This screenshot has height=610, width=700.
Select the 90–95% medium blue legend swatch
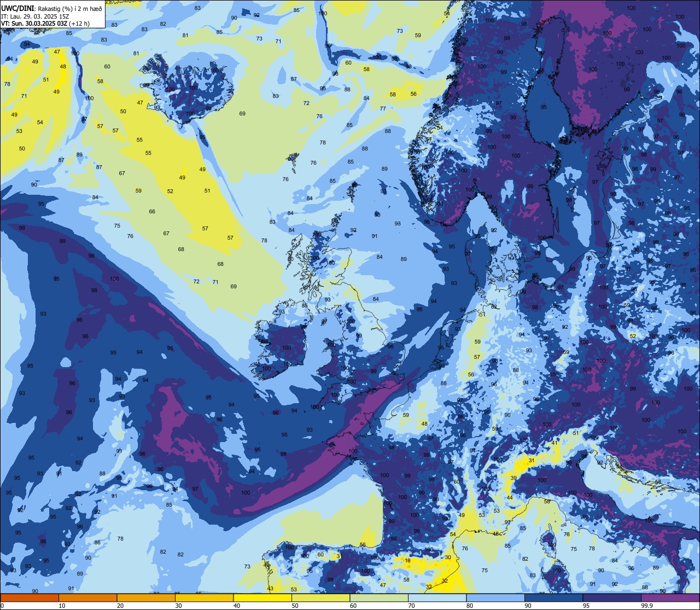(x=553, y=597)
